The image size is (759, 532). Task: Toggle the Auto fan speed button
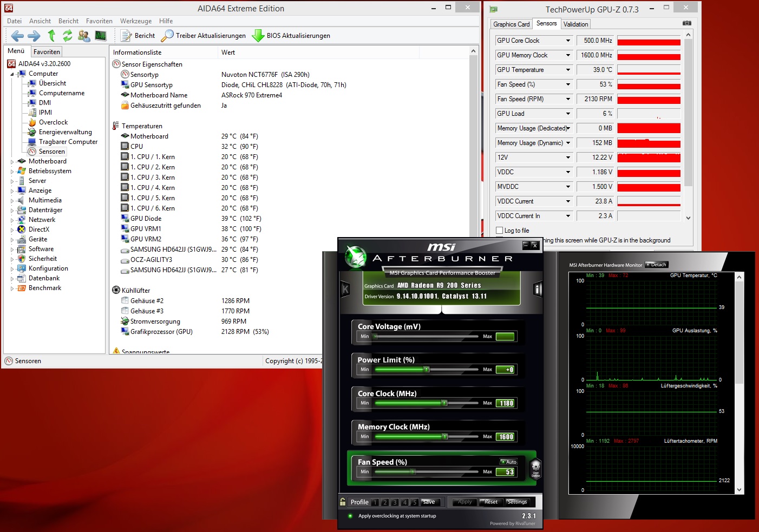[x=509, y=462]
